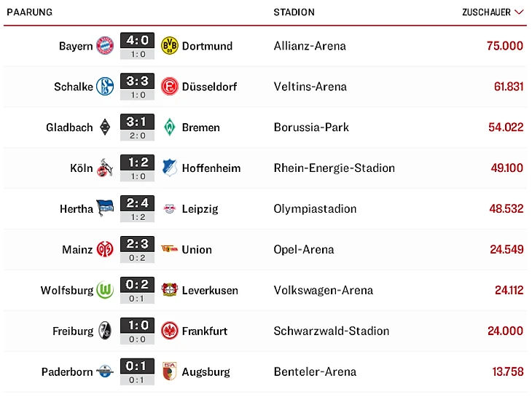Click the Köln goat crest
This screenshot has width=532, height=397.
tap(105, 168)
